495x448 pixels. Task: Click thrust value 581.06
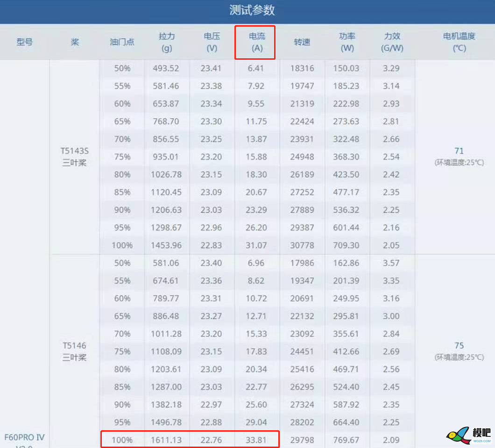pos(166,263)
